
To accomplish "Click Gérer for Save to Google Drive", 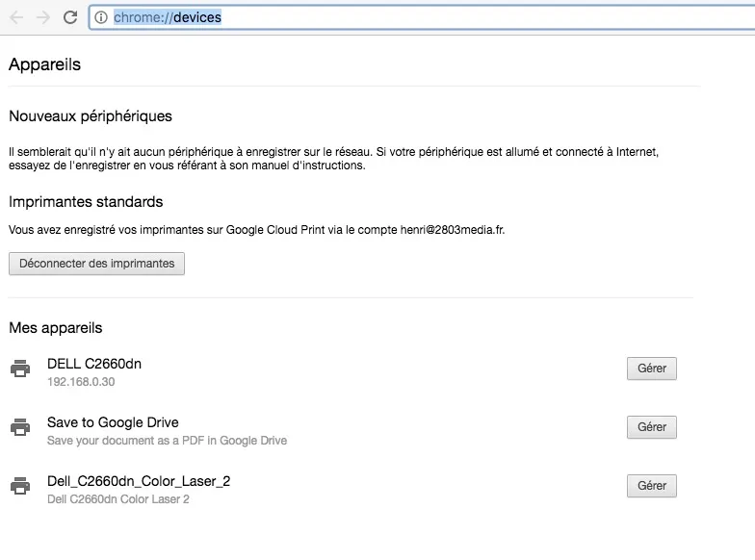I will click(651, 427).
